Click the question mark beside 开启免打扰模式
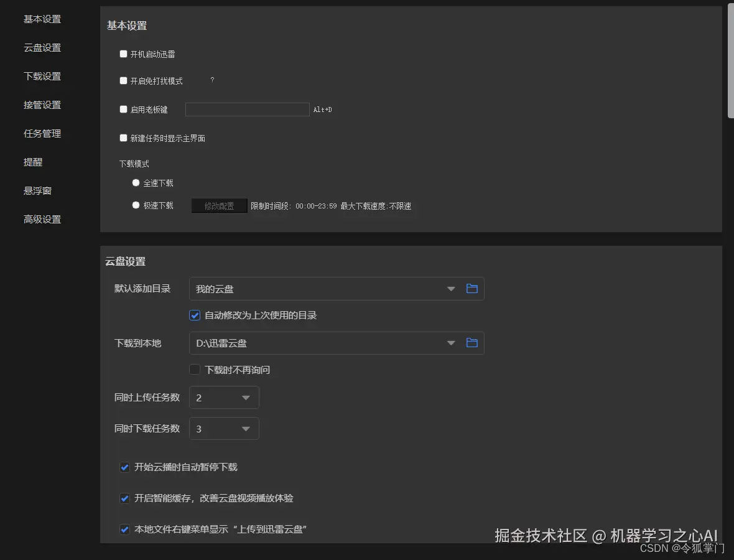This screenshot has width=734, height=560. [211, 80]
